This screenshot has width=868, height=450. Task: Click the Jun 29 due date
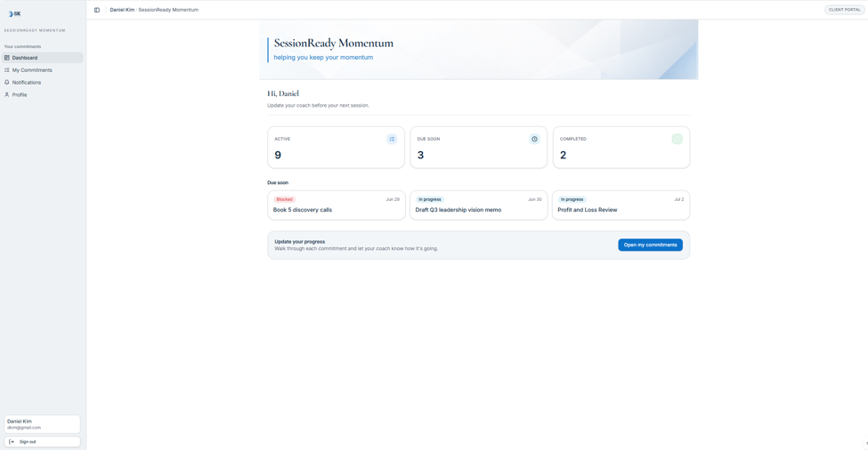point(393,199)
